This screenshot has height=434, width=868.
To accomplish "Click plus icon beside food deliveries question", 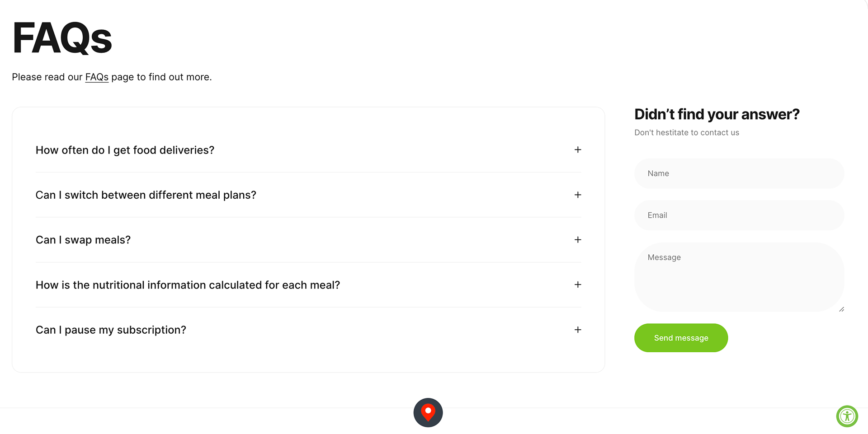I will (577, 149).
